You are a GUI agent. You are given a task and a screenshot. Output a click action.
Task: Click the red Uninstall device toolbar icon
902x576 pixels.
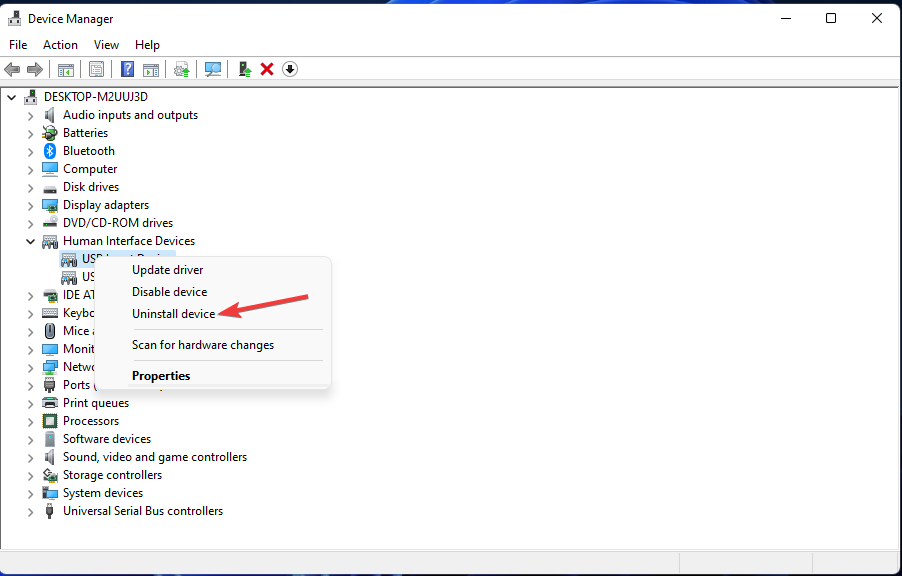[x=266, y=68]
